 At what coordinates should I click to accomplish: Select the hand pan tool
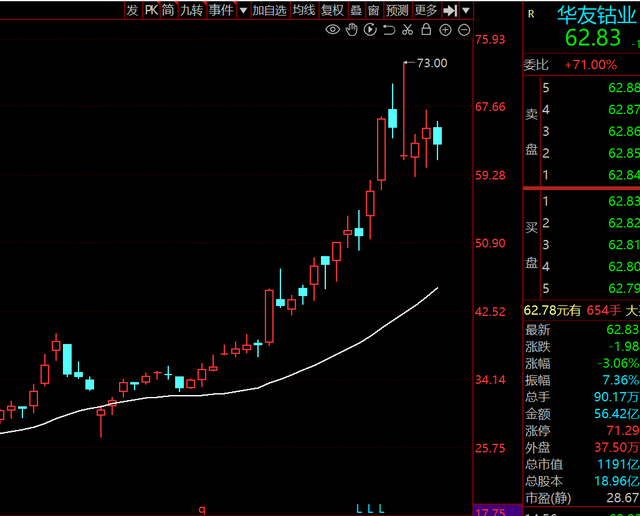point(351,29)
